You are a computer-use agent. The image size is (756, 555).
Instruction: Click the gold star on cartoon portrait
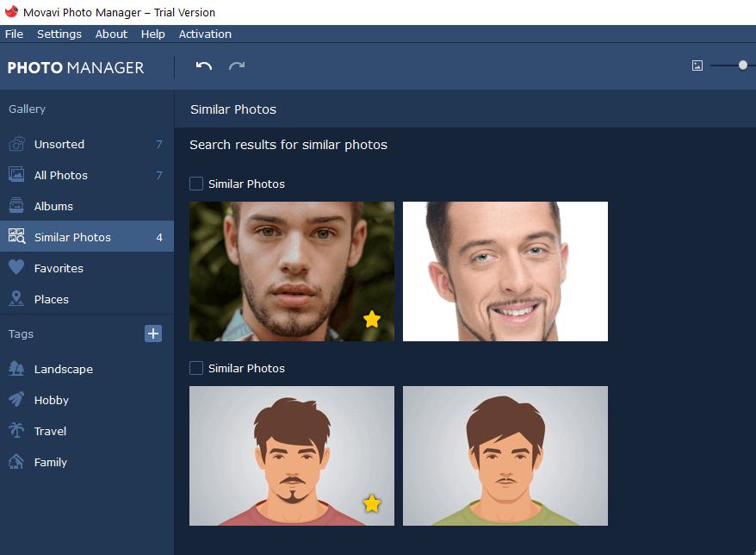(371, 503)
